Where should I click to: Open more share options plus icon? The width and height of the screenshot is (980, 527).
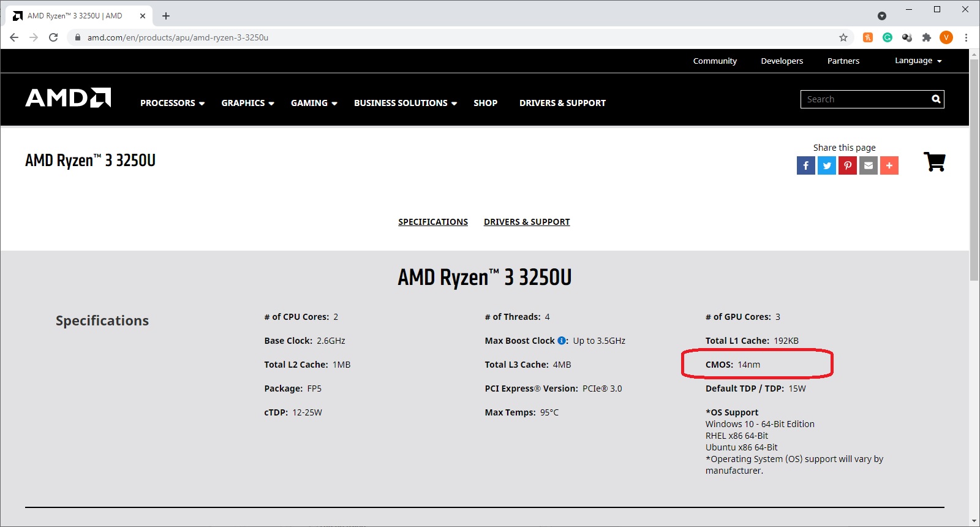[x=889, y=165]
